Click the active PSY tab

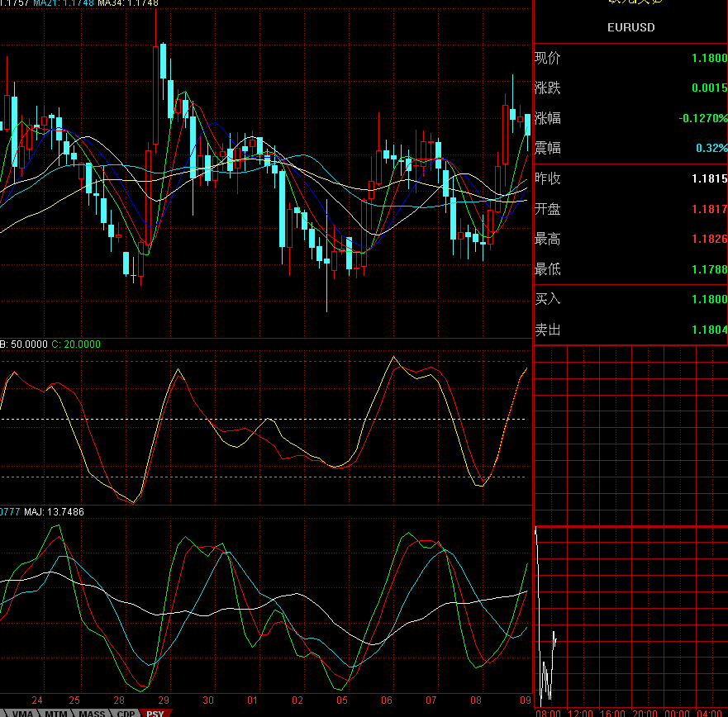(x=155, y=713)
